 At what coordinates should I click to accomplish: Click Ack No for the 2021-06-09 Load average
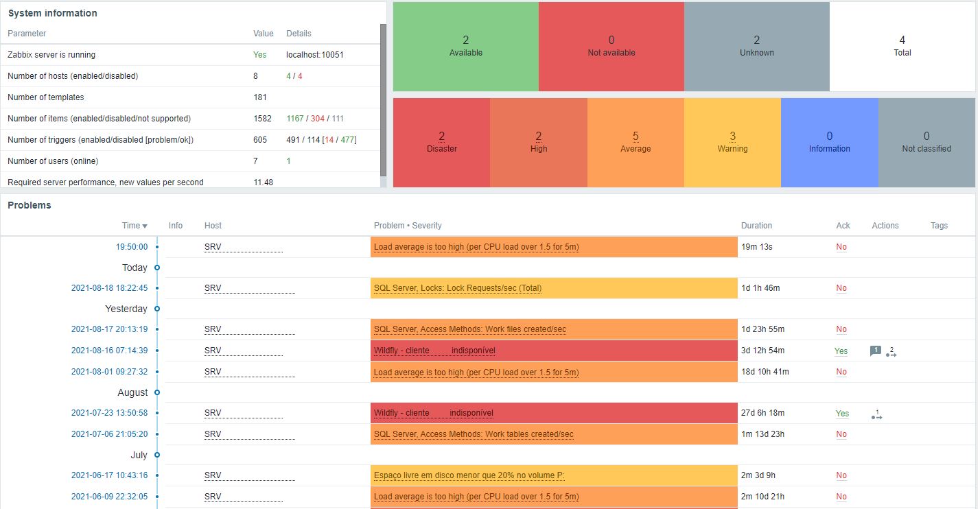point(841,497)
